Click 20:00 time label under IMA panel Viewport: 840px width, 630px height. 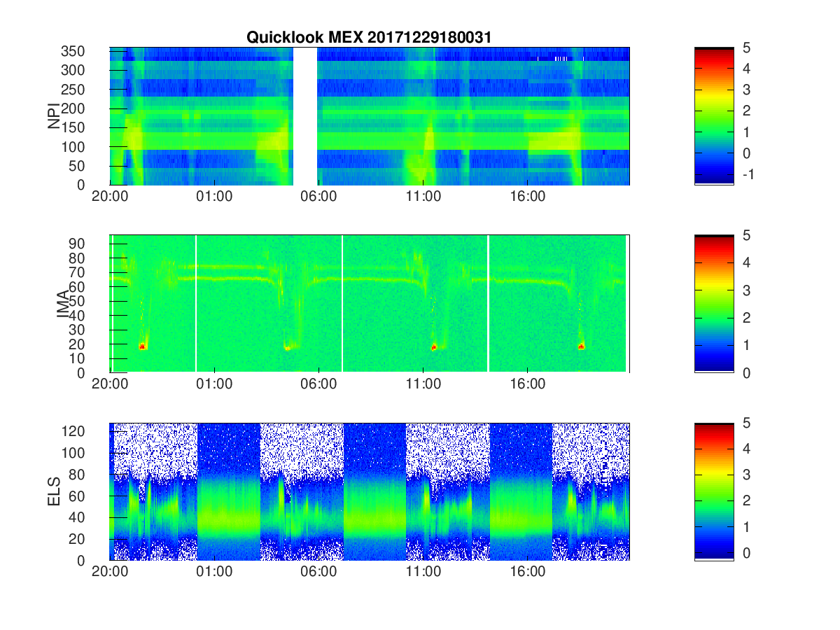point(110,384)
